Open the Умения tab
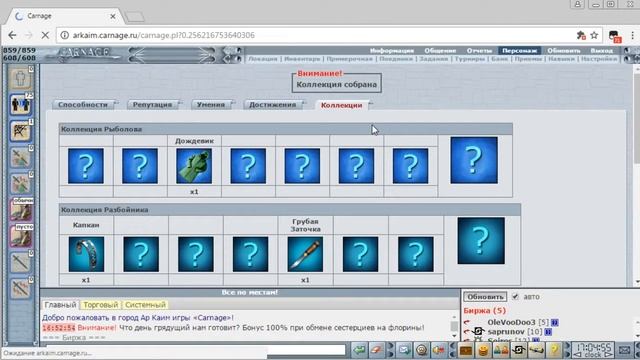 [211, 104]
